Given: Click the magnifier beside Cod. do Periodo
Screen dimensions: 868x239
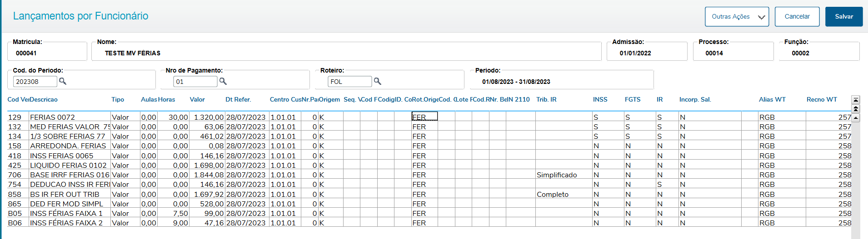Looking at the screenshot, I should click(x=63, y=81).
